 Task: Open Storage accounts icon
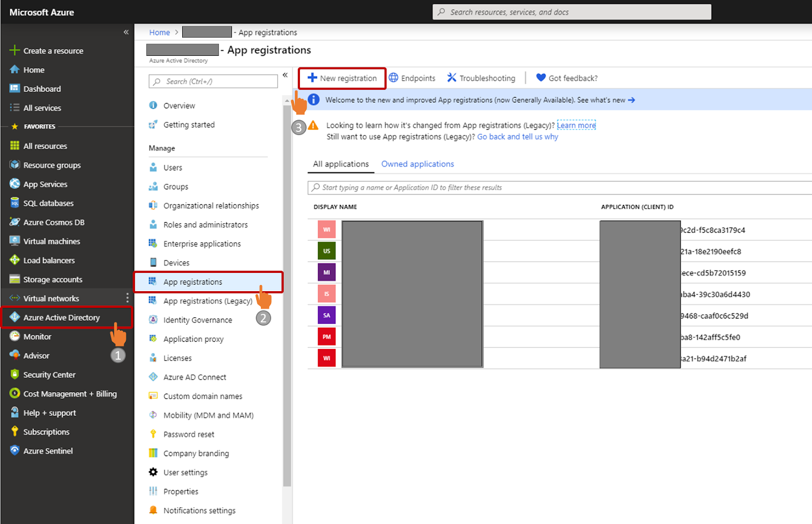tap(15, 279)
